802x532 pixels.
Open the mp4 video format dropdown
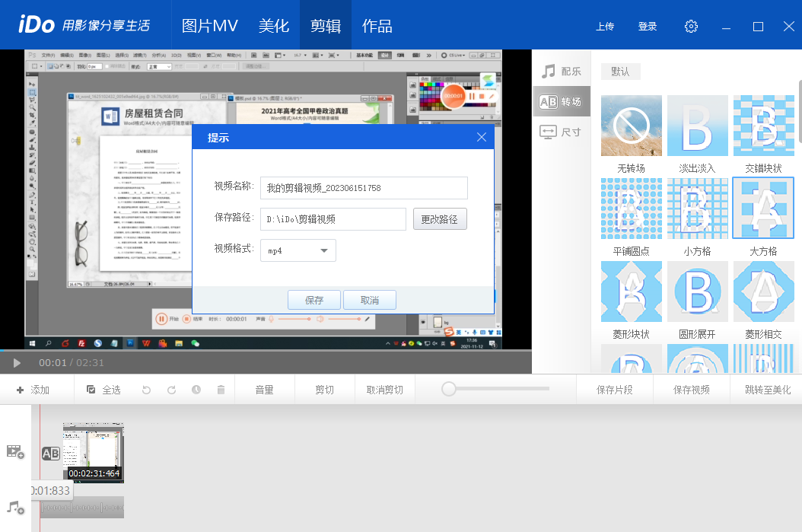pyautogui.click(x=298, y=250)
